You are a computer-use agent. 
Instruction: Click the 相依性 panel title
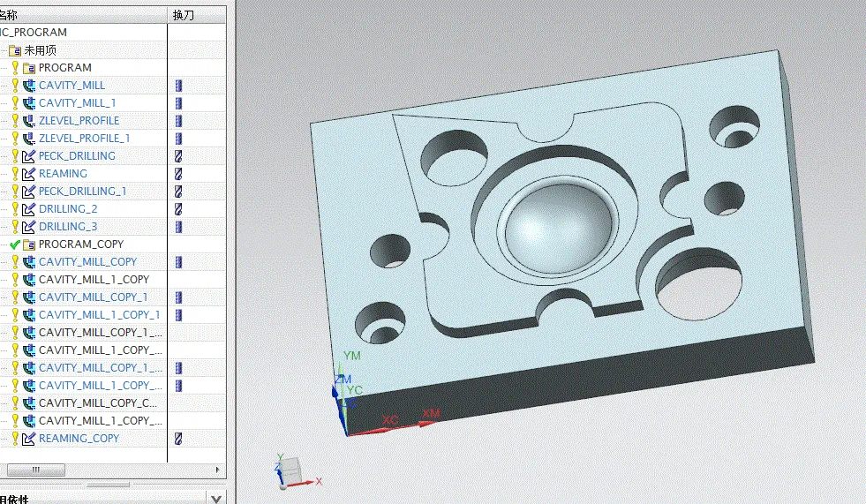14,499
